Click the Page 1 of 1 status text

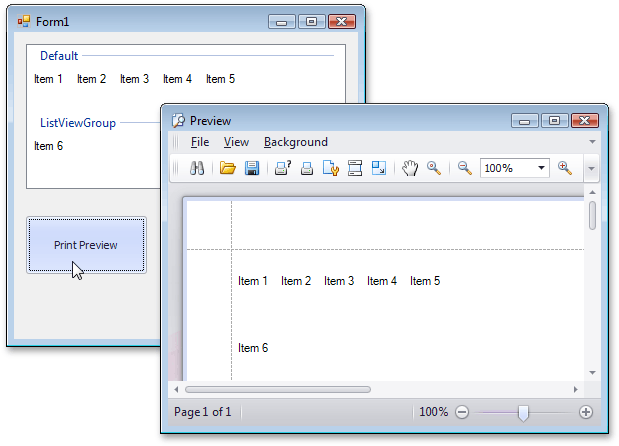(203, 412)
